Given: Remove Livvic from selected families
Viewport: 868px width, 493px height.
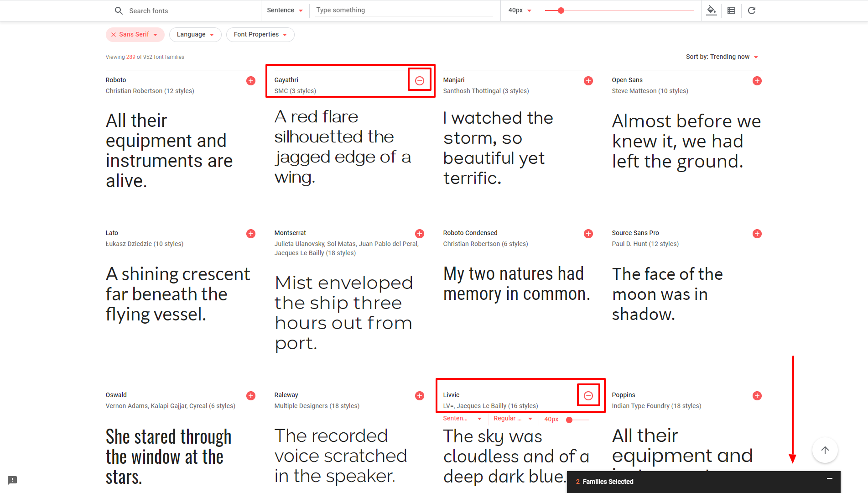Looking at the screenshot, I should 588,396.
